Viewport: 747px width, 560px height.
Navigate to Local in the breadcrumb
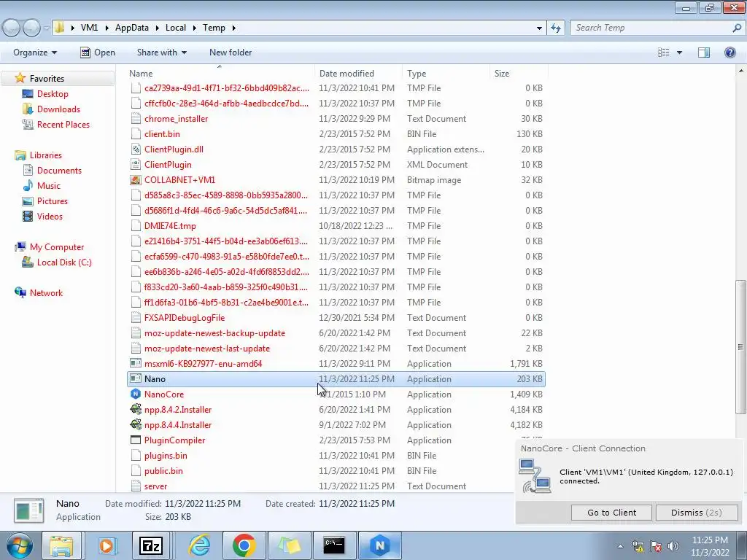pos(176,28)
